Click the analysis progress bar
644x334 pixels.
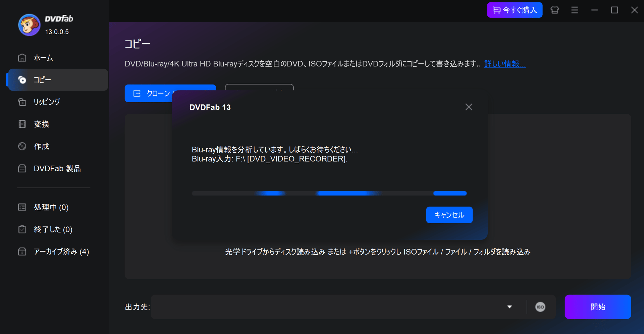tap(329, 193)
